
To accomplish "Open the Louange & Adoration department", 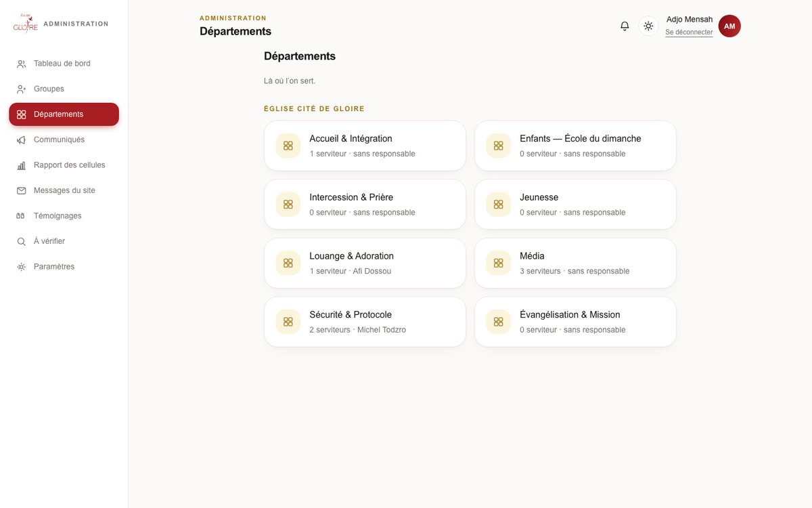I will coord(365,263).
